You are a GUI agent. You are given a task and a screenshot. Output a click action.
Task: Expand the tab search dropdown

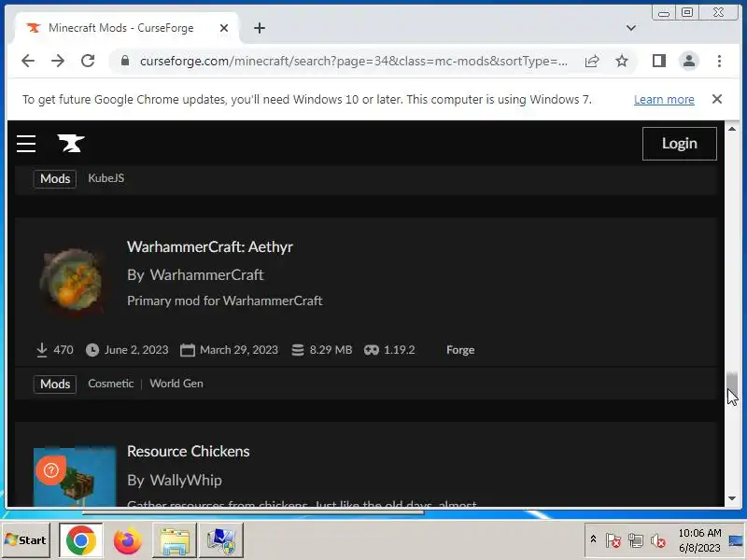[x=631, y=28]
